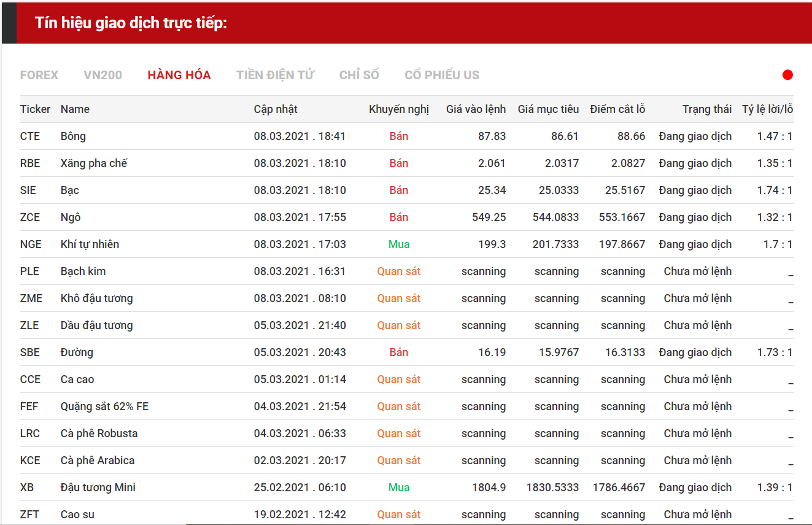Image resolution: width=812 pixels, height=525 pixels.
Task: Select the SBE ticker
Action: pos(30,352)
